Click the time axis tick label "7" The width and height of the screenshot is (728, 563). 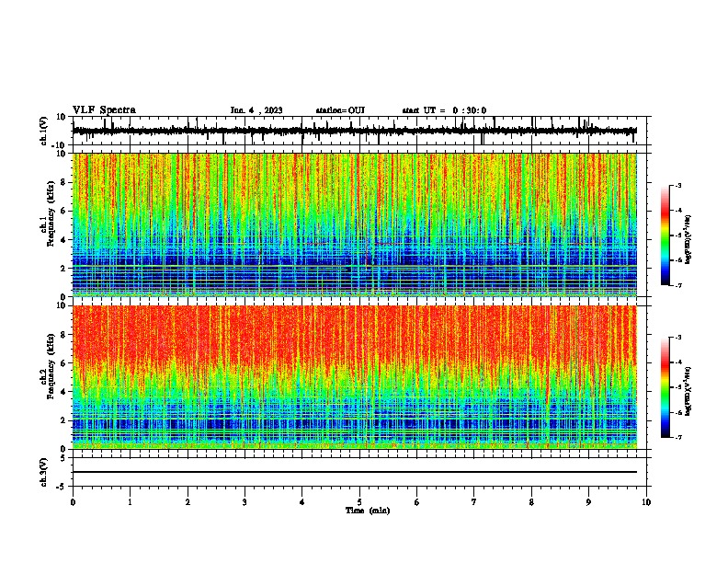pyautogui.click(x=474, y=502)
